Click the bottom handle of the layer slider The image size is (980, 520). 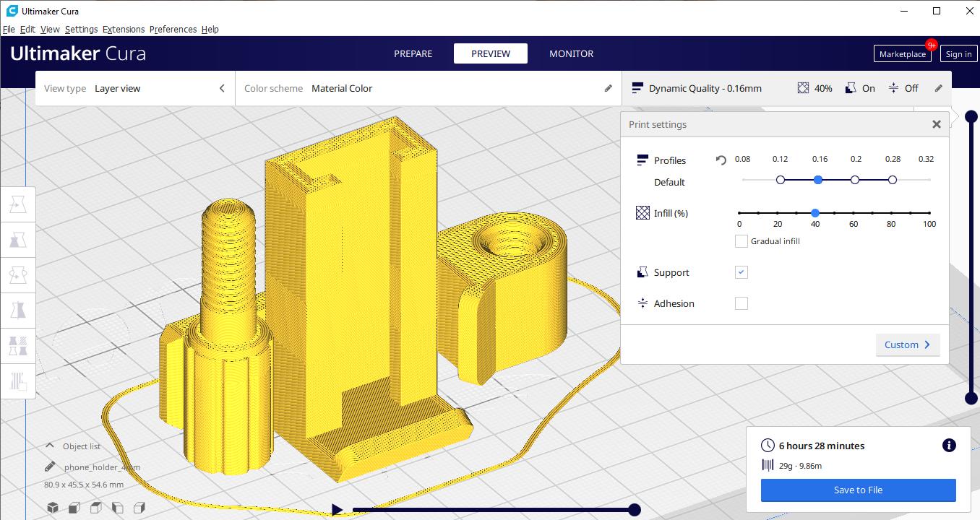click(x=971, y=399)
